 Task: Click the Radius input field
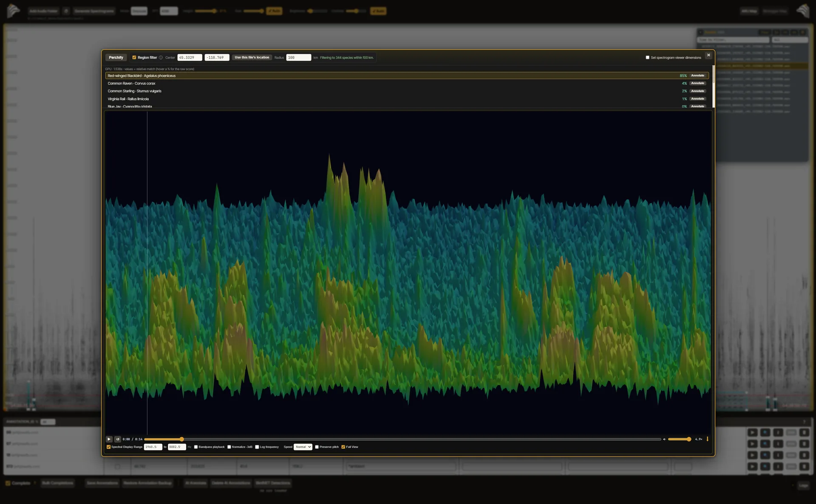click(x=298, y=57)
